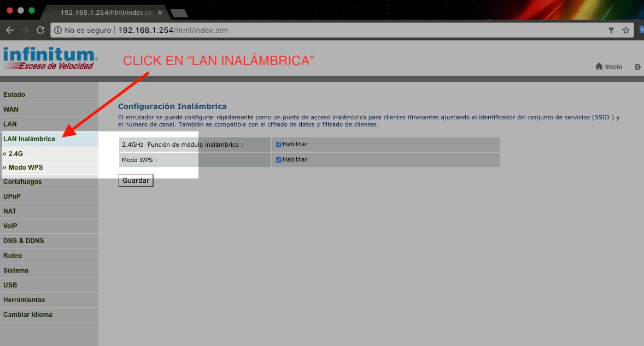Click the 'Modo WPS :' row label
Screen dimensions: 644x346
[x=139, y=160]
